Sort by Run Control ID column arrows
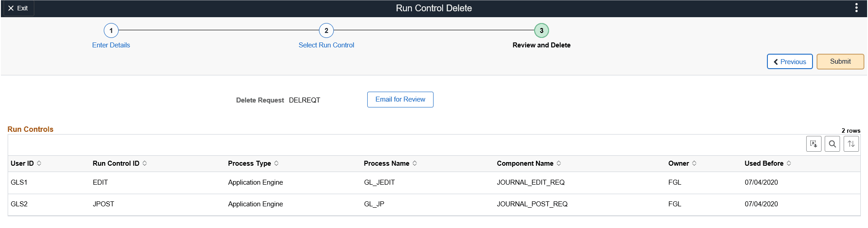 point(145,163)
